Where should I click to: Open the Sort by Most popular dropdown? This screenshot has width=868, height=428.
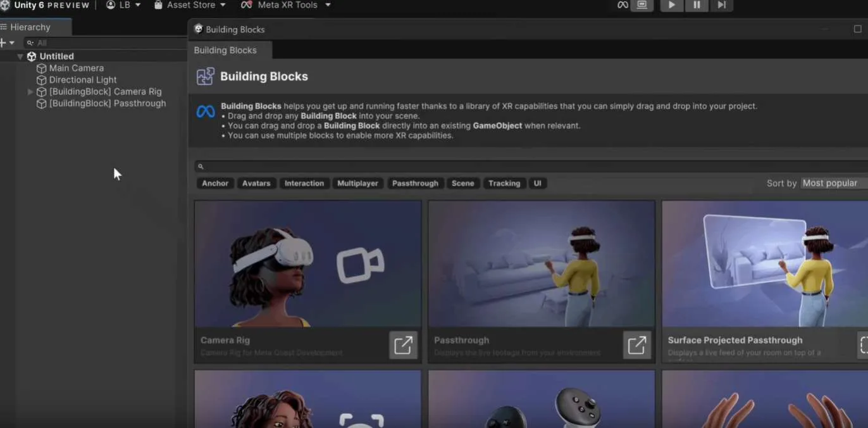834,183
